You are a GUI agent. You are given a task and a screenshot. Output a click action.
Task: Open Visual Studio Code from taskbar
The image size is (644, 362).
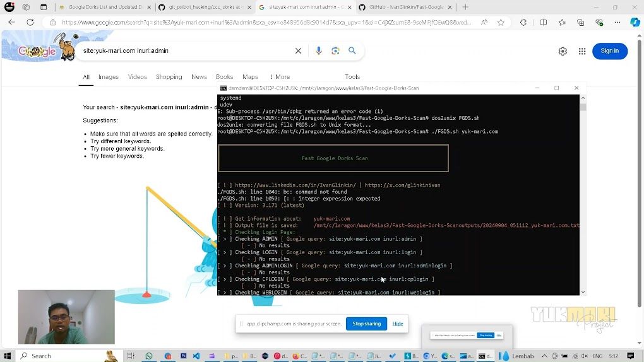coord(196,356)
